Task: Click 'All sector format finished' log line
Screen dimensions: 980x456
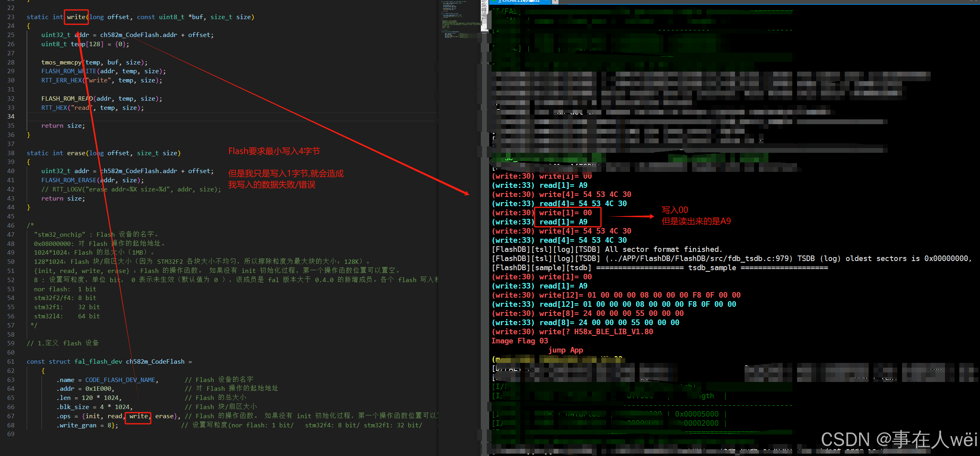Action: 663,249
